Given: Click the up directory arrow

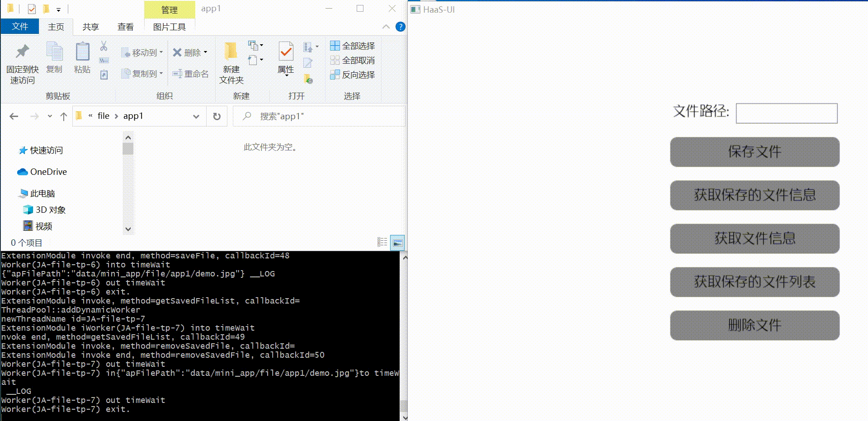Looking at the screenshot, I should pyautogui.click(x=64, y=117).
